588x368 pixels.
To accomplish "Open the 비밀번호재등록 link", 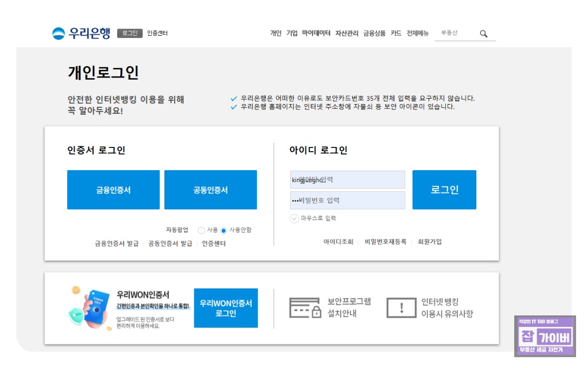I will [386, 242].
